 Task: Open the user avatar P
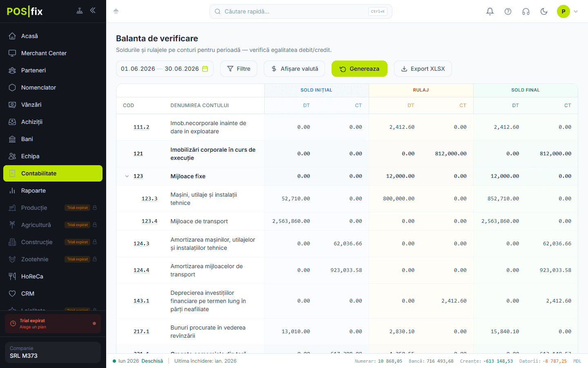click(563, 11)
